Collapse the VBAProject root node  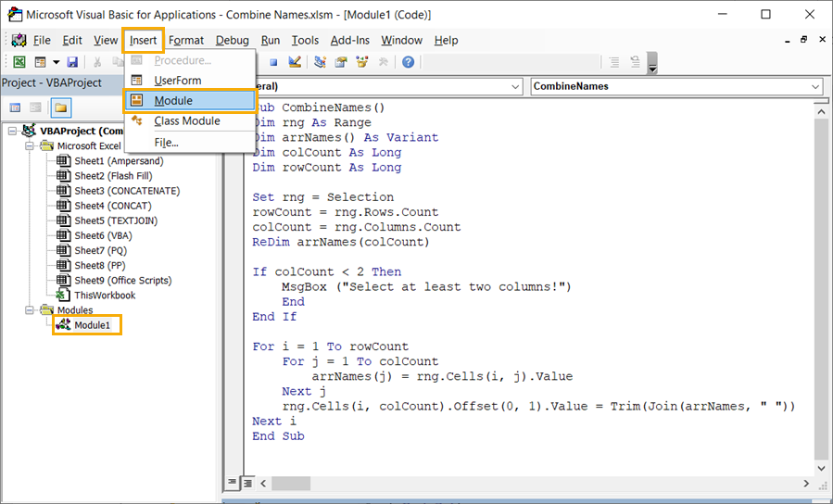coord(13,132)
